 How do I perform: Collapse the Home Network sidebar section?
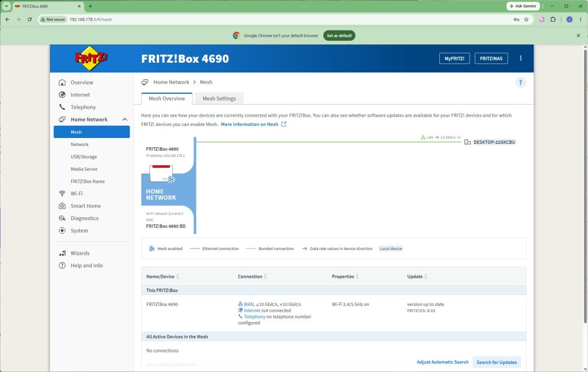tap(125, 120)
